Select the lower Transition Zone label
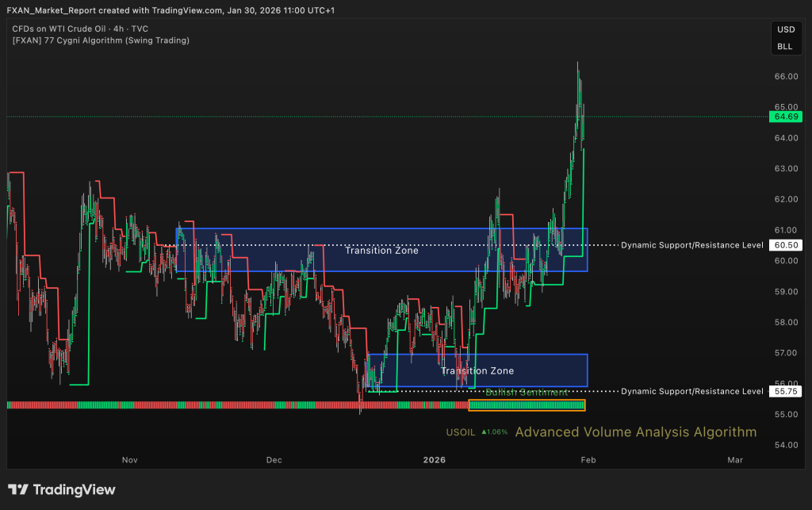 (477, 370)
